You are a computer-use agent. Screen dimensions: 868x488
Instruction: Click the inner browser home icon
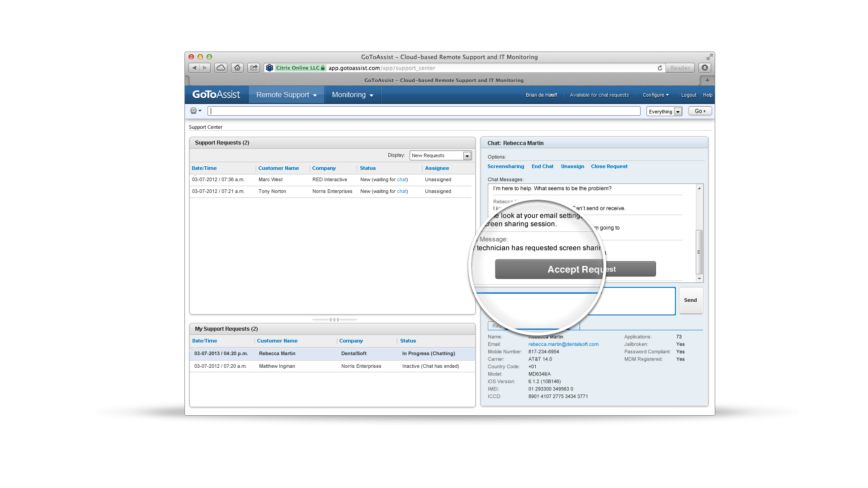point(237,68)
